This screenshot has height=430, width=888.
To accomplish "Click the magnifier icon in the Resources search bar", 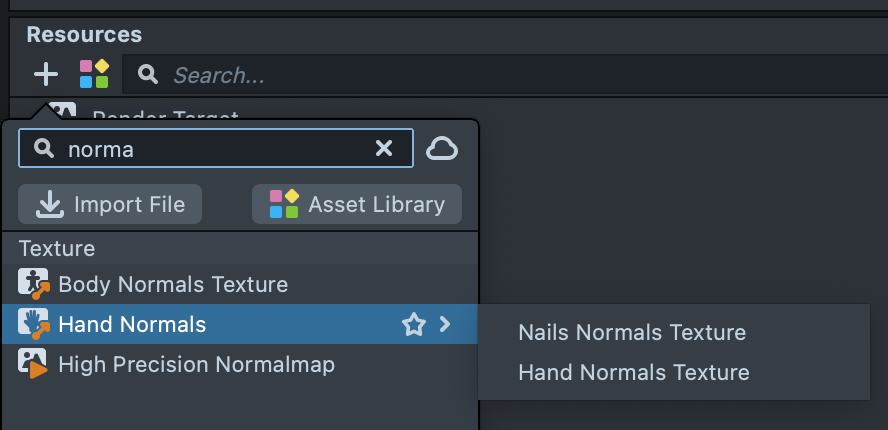I will [x=147, y=75].
